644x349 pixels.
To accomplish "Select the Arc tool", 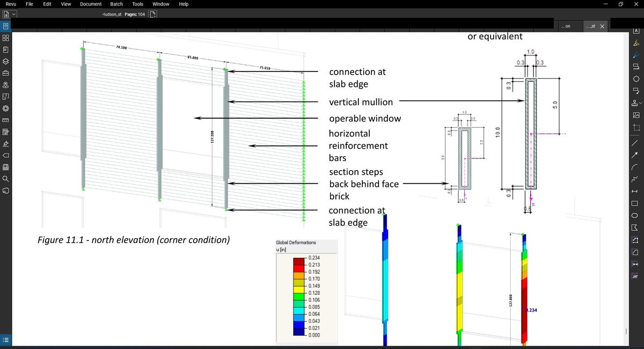I will [635, 167].
